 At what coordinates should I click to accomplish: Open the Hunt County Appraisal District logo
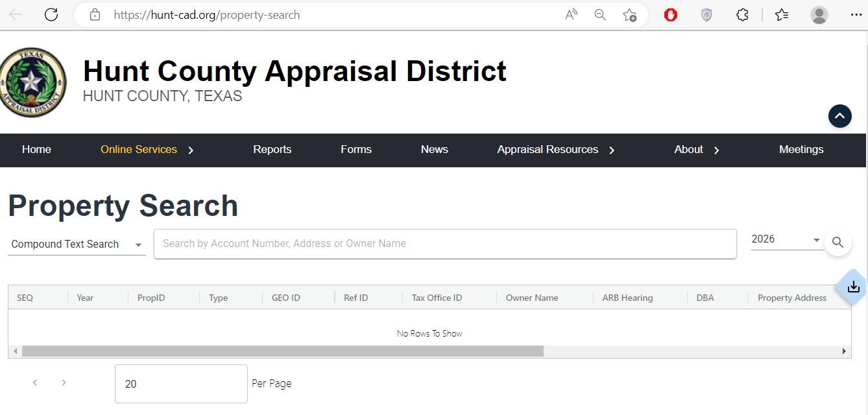33,82
